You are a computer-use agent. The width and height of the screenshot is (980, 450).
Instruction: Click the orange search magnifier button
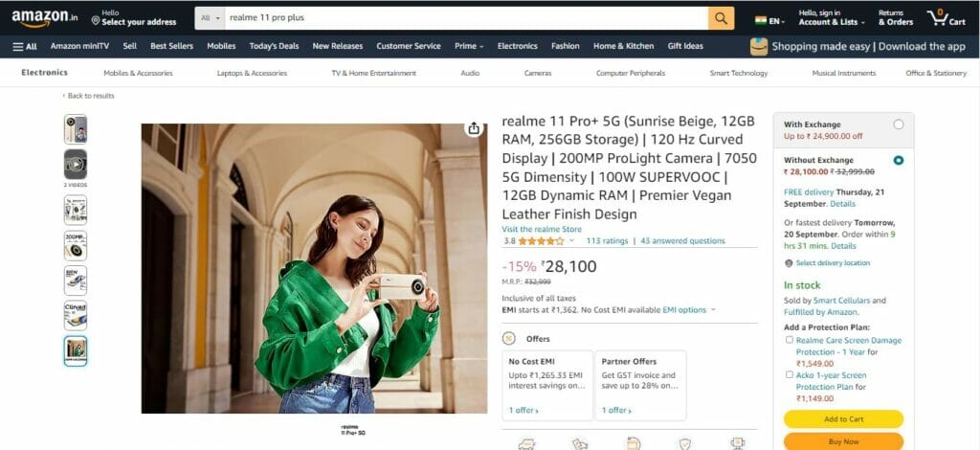point(721,18)
